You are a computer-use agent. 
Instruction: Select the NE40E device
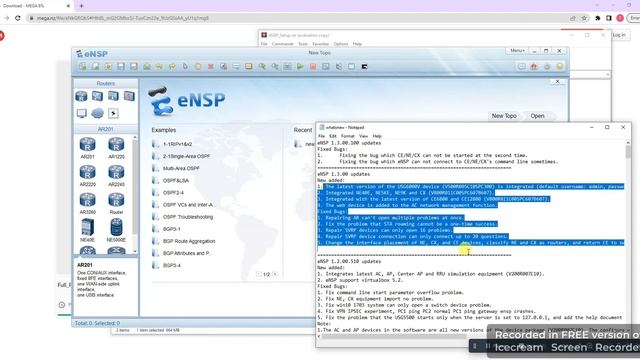tap(87, 230)
